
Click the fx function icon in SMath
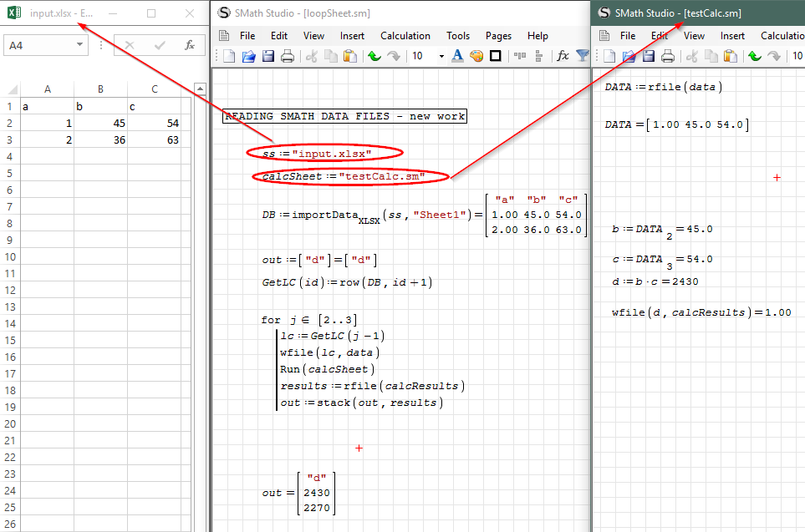click(563, 56)
